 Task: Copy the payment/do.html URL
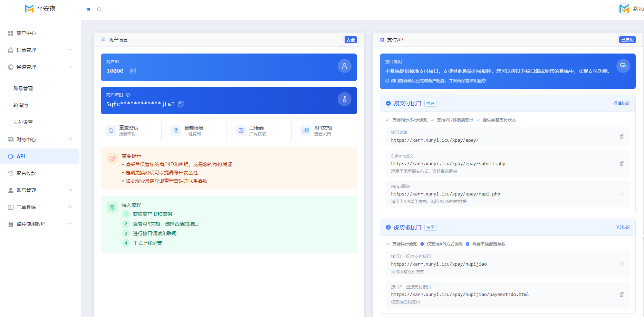[x=622, y=295]
